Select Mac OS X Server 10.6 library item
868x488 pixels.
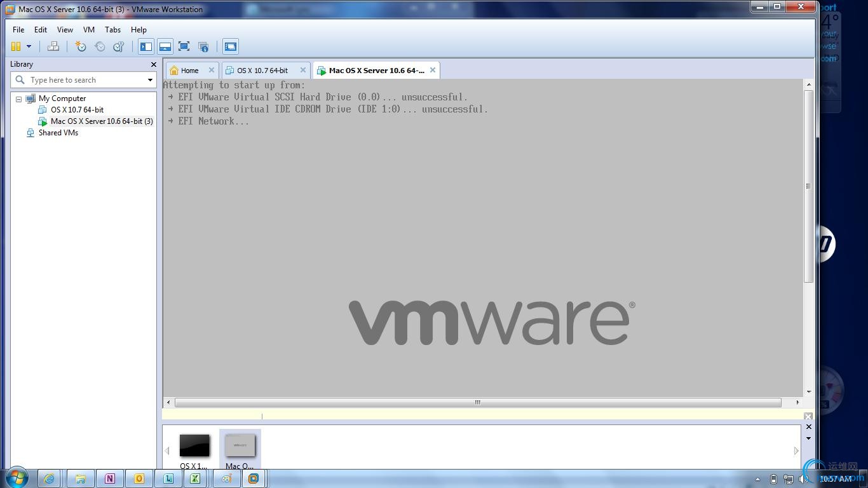coord(102,121)
